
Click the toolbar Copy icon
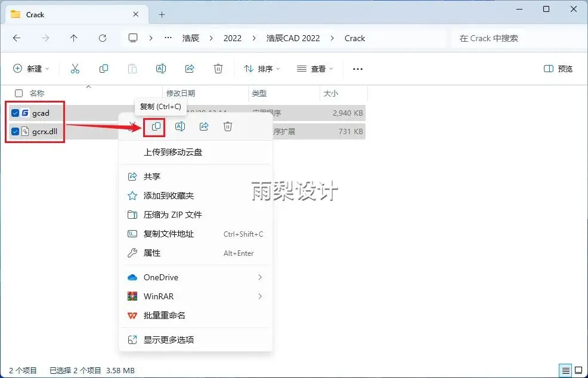[104, 69]
